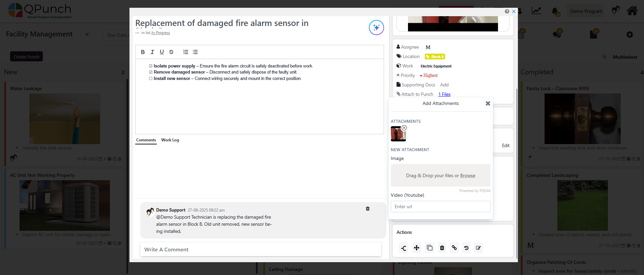Viewport: 644px width, 275px height.
Task: Open the Electric Equipment work selector
Action: coord(436,66)
